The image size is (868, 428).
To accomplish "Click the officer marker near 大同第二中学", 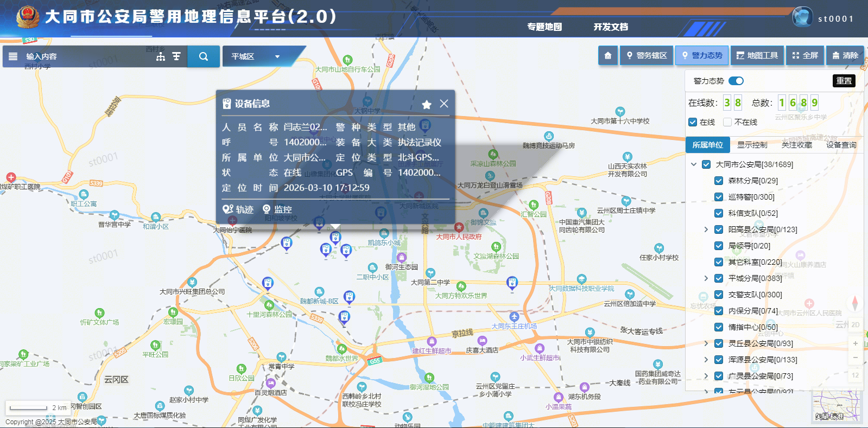I will point(512,283).
